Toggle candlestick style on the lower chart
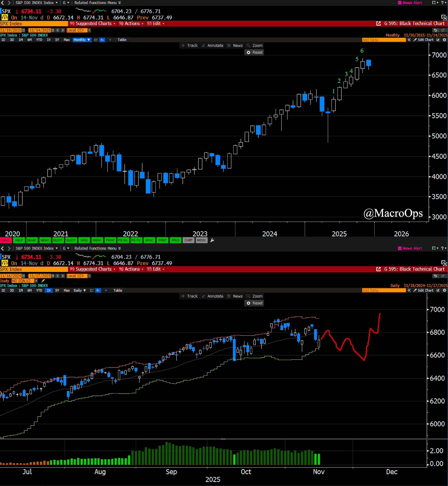448x486 pixels. [98, 290]
